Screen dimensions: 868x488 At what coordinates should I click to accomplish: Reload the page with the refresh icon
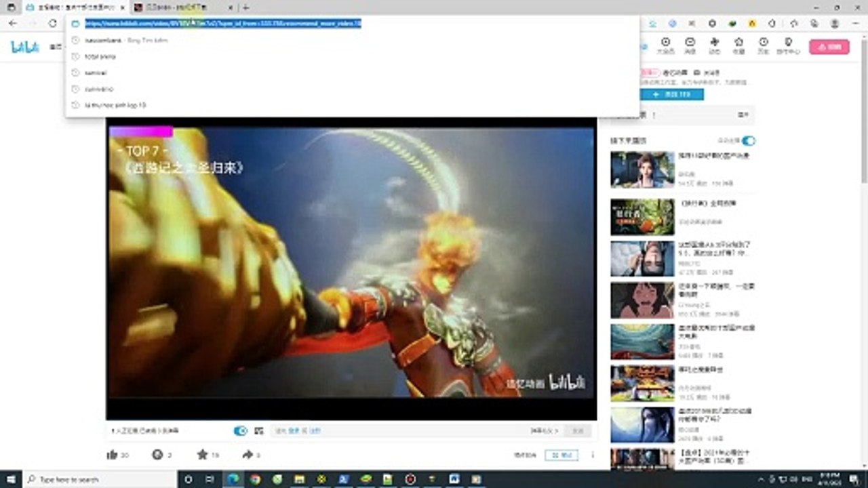[x=52, y=23]
